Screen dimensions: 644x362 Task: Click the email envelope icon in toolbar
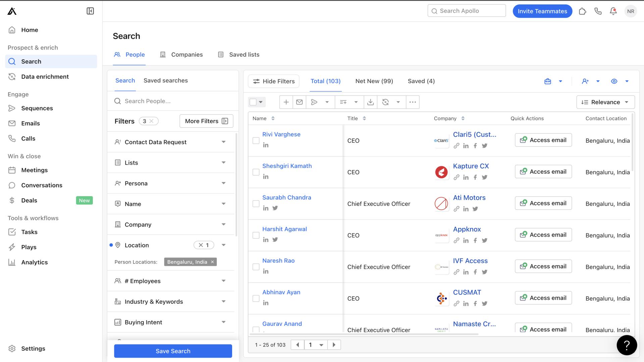300,102
